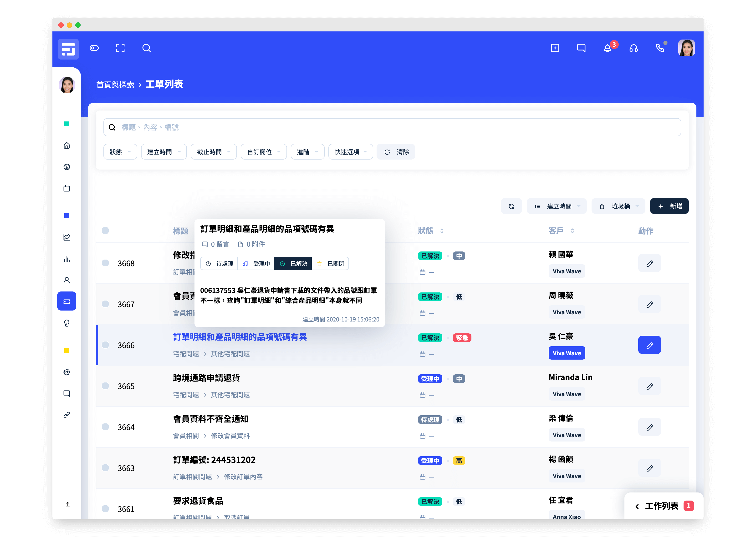Expand the 快速選項 filter dropdown
Screen dimensions: 756x537
click(351, 152)
